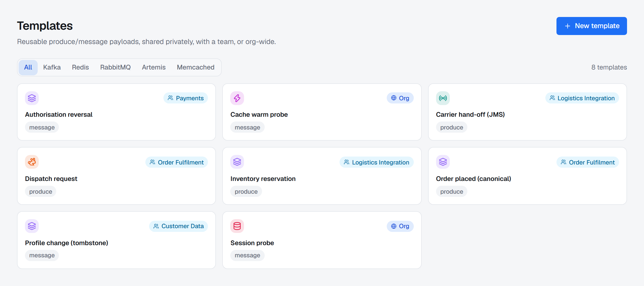Click the Order Fulfilment badge on Order placed
The image size is (644, 286).
click(588, 162)
